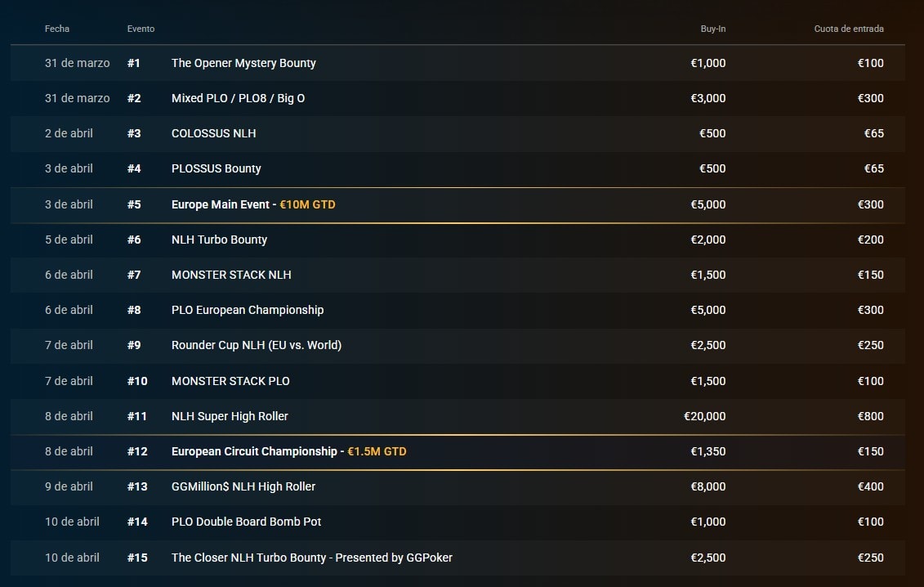Screen dimensions: 924x587
Task: Click the €20,000 buy-in amount
Action: 705,416
